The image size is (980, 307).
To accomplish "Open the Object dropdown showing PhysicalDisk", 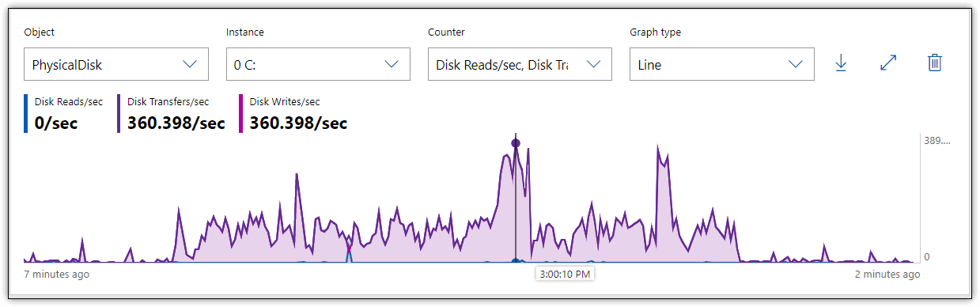I will 116,64.
